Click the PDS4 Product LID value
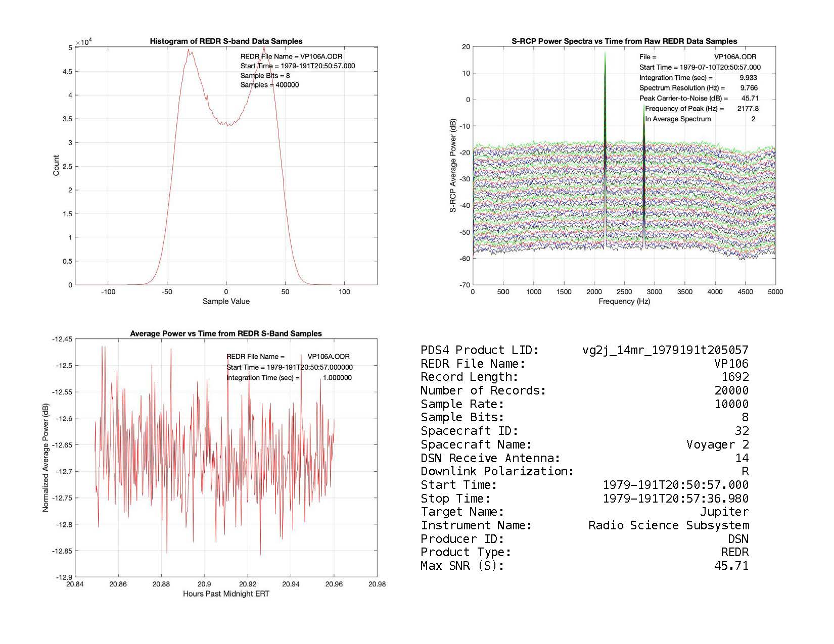834x644 pixels. pyautogui.click(x=665, y=350)
